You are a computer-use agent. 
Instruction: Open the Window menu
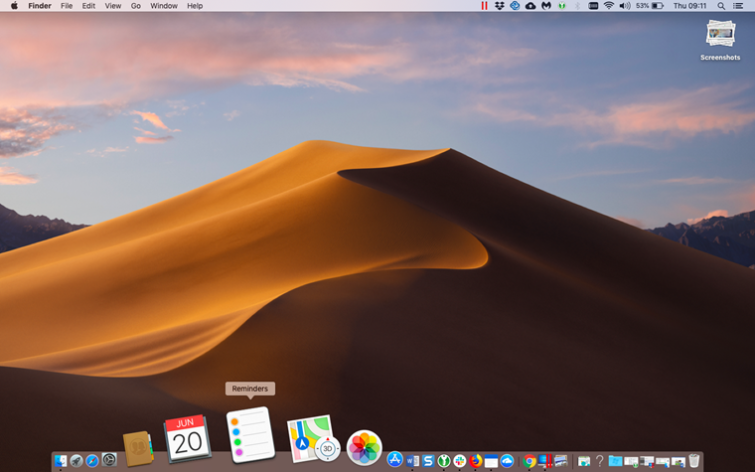pos(164,6)
